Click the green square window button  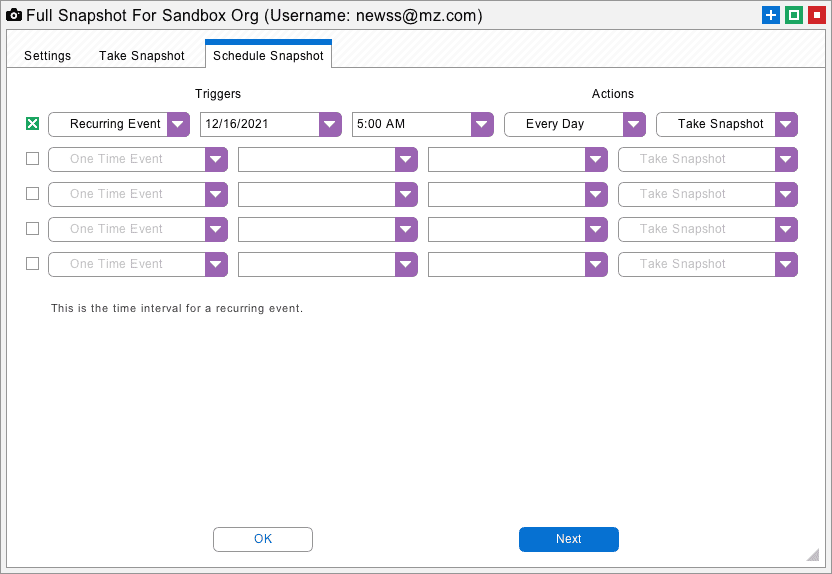click(x=794, y=15)
